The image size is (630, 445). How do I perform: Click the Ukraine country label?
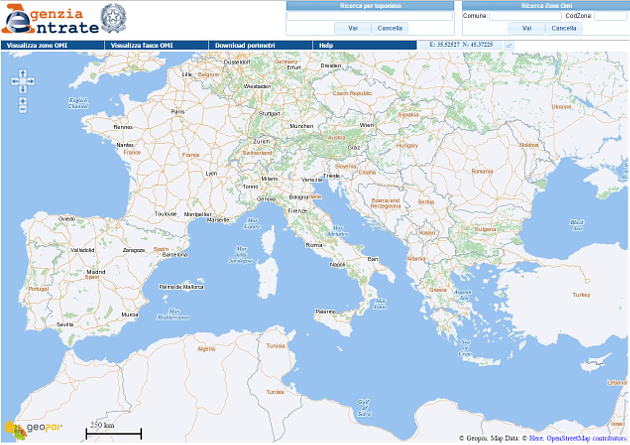[x=561, y=107]
